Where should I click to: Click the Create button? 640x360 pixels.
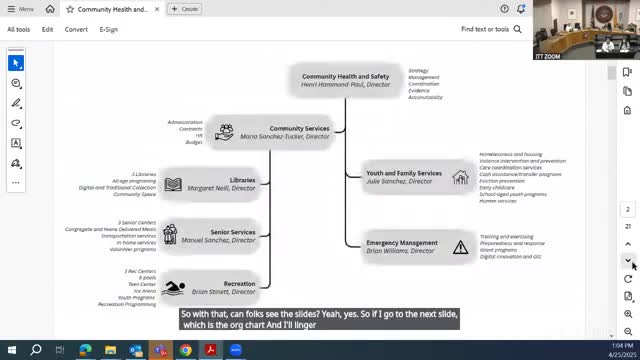184,9
